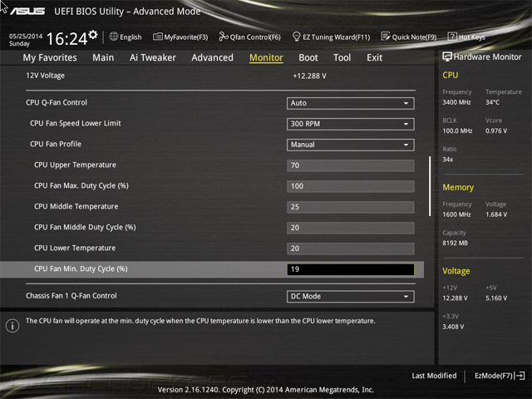Open MyFavorite(F3)
The image size is (532, 399).
point(180,37)
